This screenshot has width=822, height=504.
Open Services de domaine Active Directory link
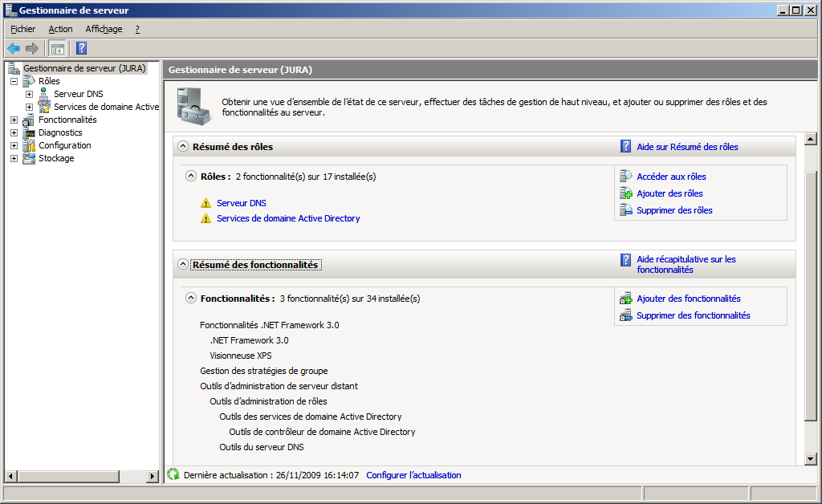tap(288, 218)
